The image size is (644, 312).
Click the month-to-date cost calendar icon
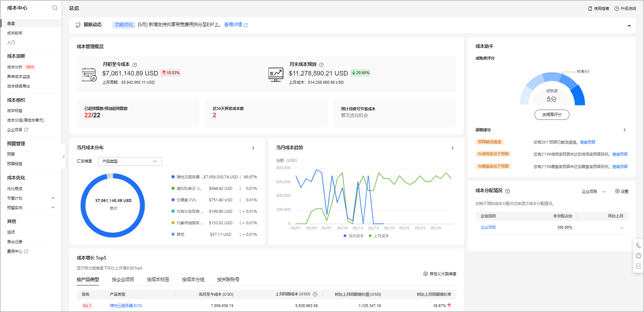click(x=89, y=74)
